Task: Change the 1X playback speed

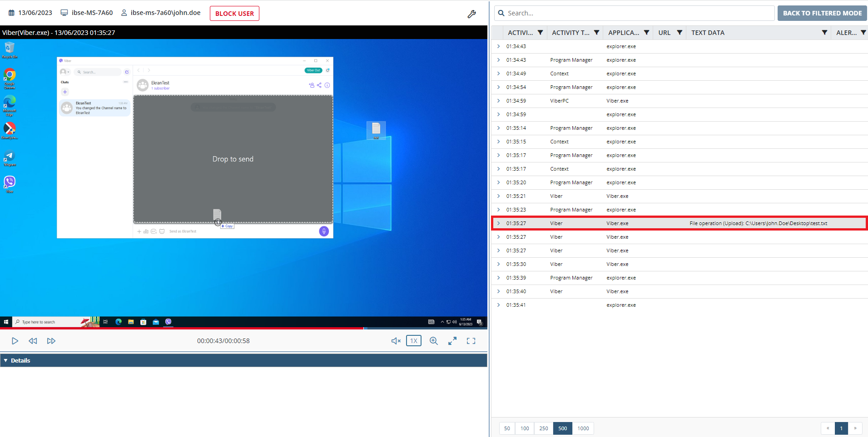Action: click(413, 341)
